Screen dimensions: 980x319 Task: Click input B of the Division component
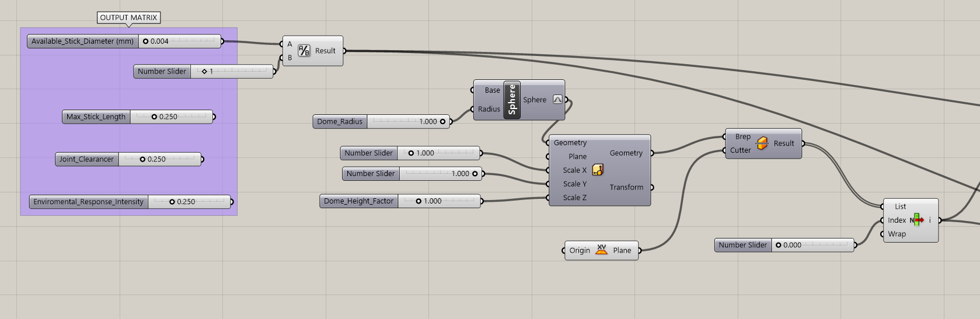tap(289, 58)
